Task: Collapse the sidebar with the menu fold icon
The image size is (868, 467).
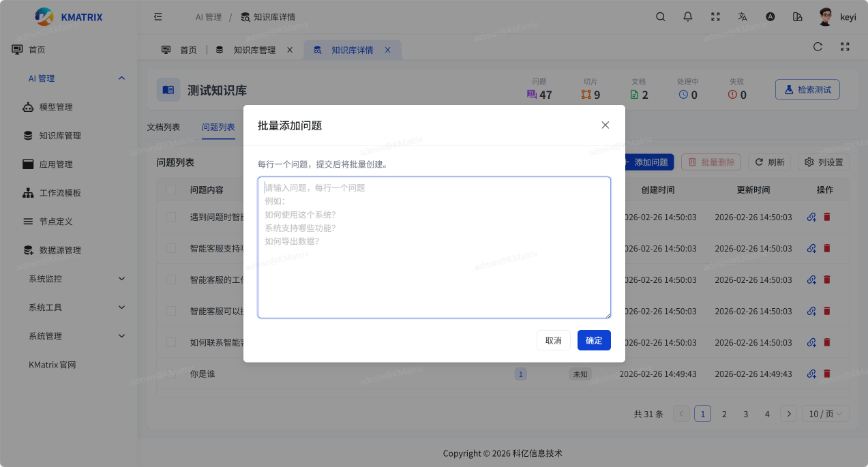Action: point(158,17)
